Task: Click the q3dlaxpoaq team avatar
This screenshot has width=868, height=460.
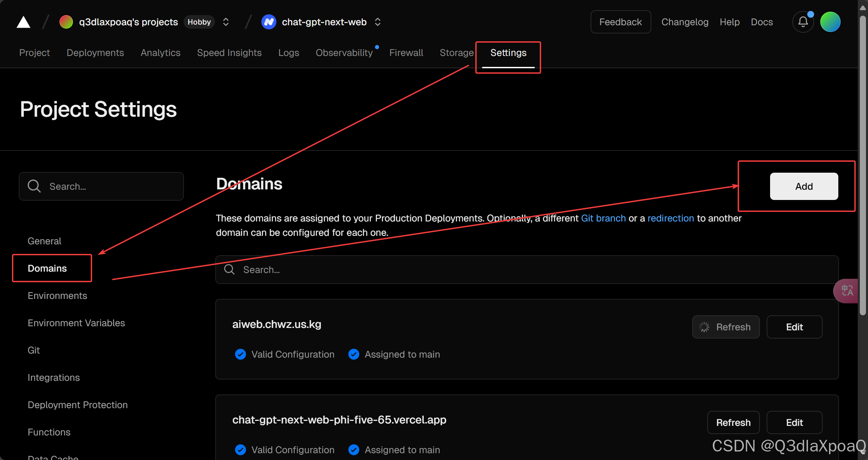Action: pyautogui.click(x=66, y=22)
